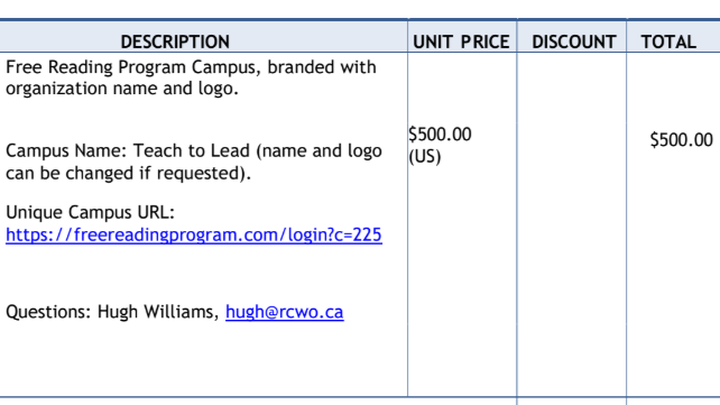Image resolution: width=720 pixels, height=405 pixels.
Task: Click the (US) currency note
Action: [425, 156]
